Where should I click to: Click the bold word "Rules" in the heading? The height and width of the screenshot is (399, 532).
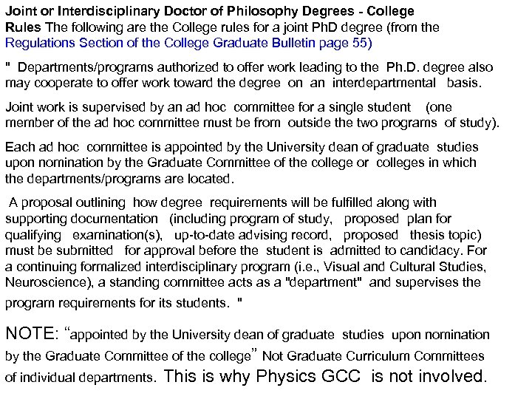coord(21,27)
